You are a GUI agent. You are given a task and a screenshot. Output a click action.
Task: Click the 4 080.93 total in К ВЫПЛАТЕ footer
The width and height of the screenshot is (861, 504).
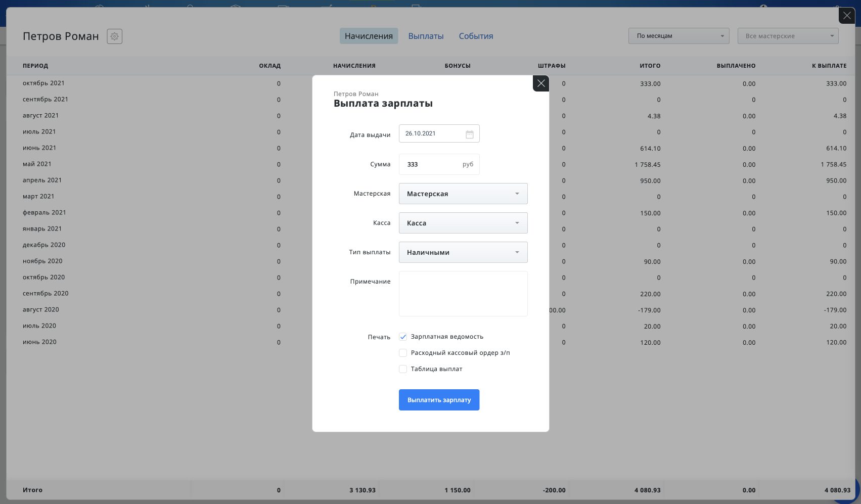tap(837, 490)
